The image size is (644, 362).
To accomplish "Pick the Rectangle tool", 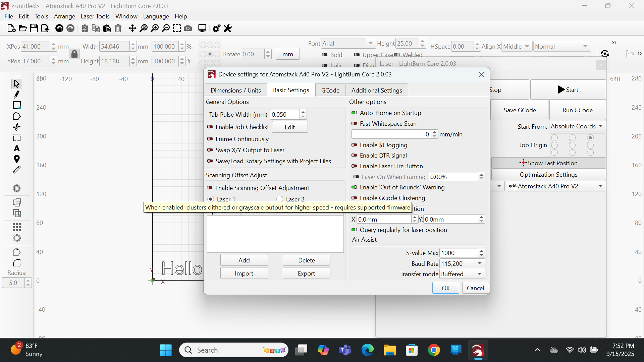I will click(16, 105).
